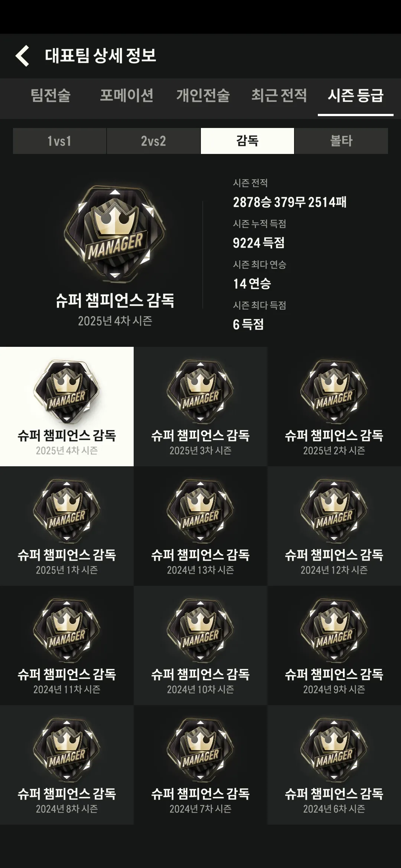Choose the 2024년 12차 시즌 badge
The image size is (401, 868).
[334, 526]
